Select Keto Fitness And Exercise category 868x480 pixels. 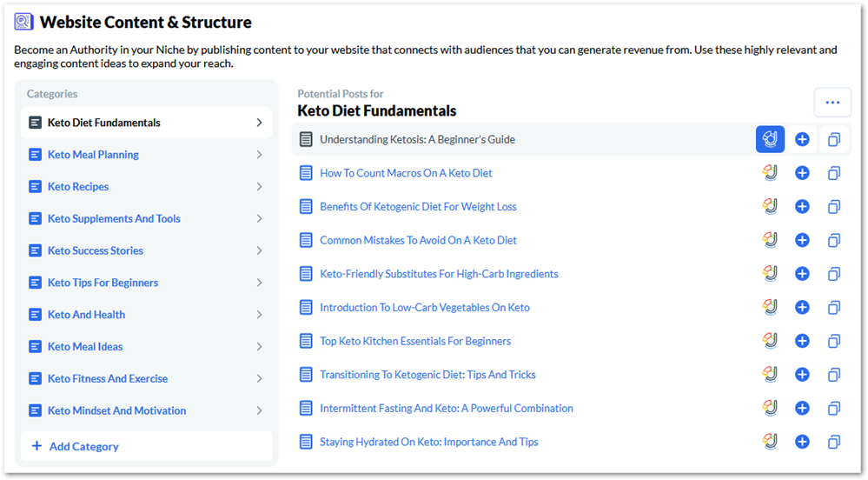[x=146, y=378]
